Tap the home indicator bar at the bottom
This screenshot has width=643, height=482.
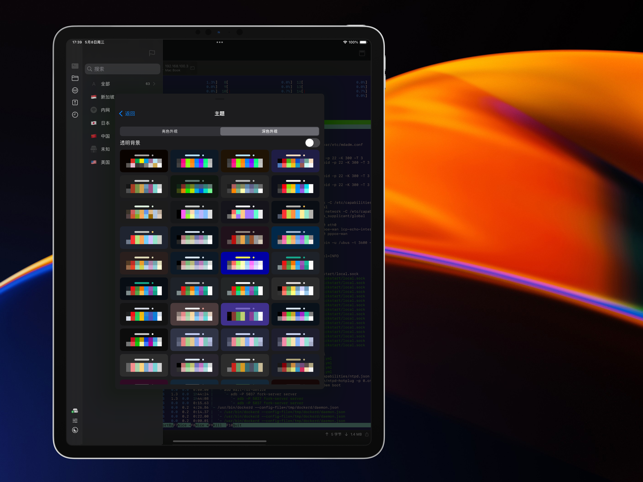pyautogui.click(x=220, y=441)
